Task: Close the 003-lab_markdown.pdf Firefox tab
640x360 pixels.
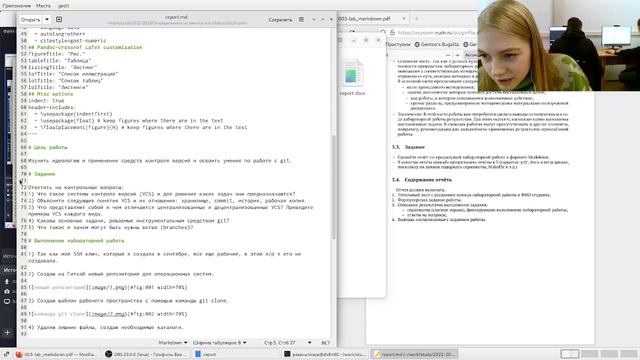Action: point(404,19)
